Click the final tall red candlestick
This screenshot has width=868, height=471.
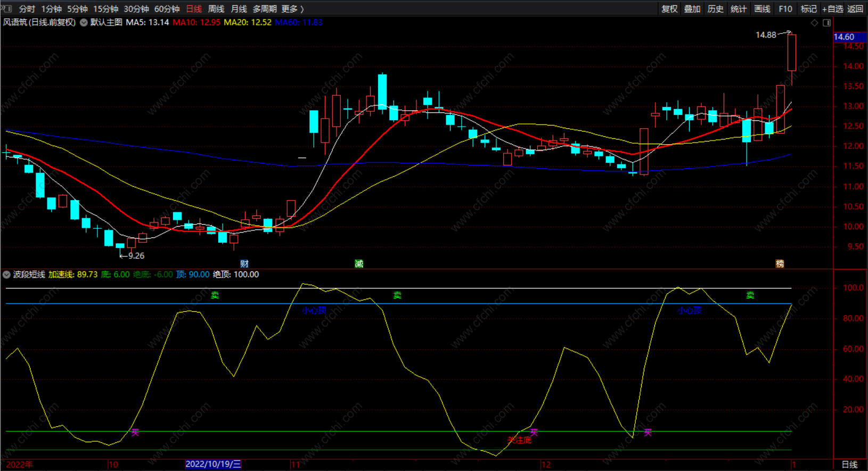point(792,53)
